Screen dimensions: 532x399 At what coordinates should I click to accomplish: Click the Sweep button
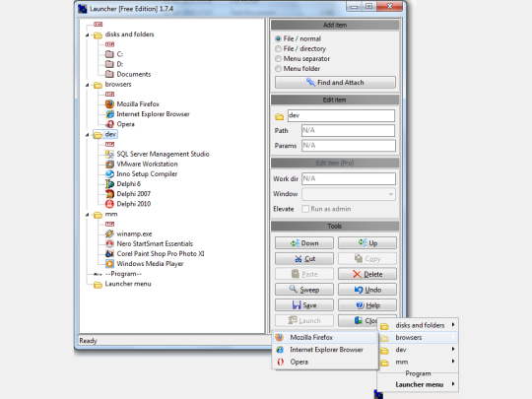click(304, 290)
